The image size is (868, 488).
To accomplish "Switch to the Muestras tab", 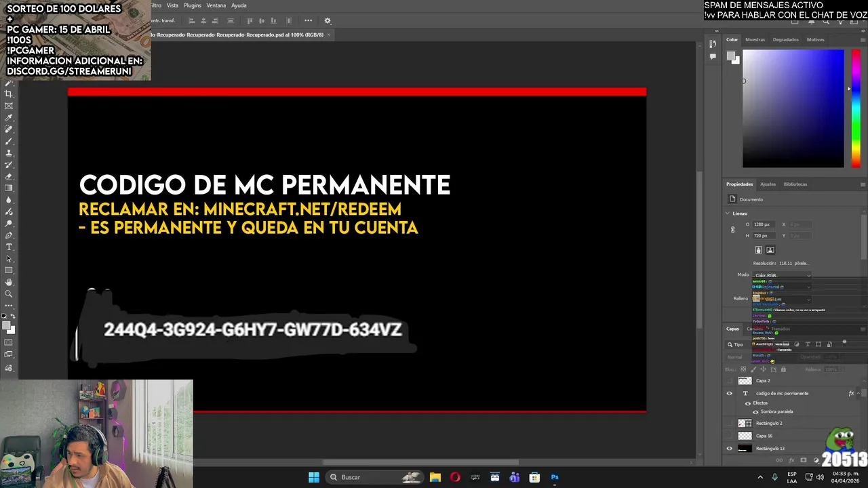I will [x=755, y=39].
